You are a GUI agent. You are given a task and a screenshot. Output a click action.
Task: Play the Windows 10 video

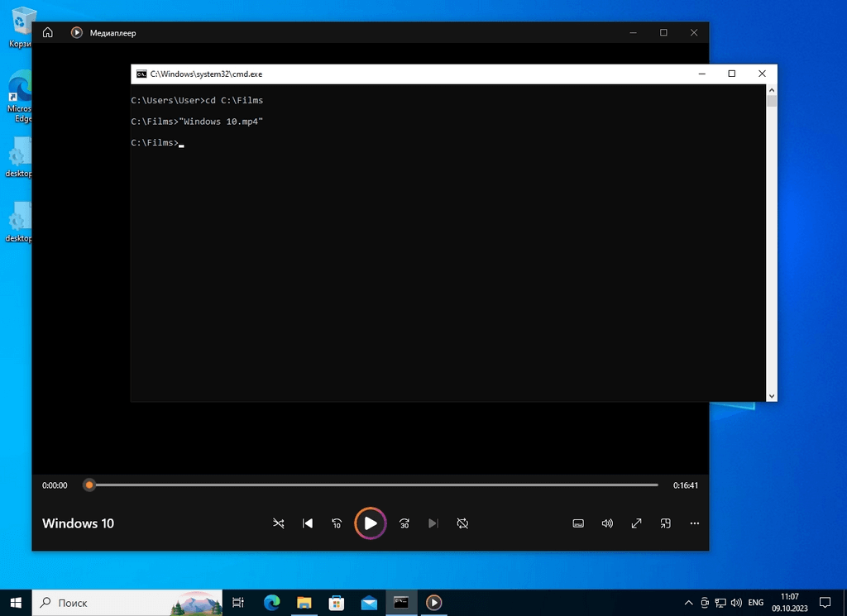(370, 523)
